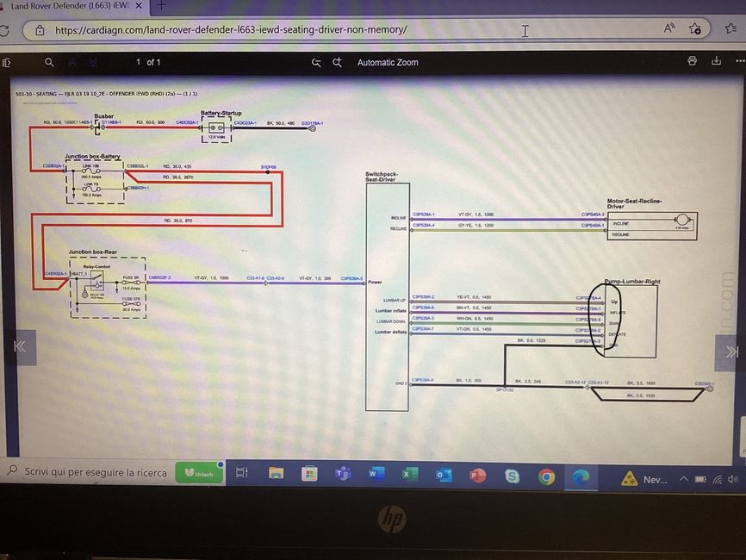Click the "of 1" page count text
The width and height of the screenshot is (746, 560).
[153, 62]
